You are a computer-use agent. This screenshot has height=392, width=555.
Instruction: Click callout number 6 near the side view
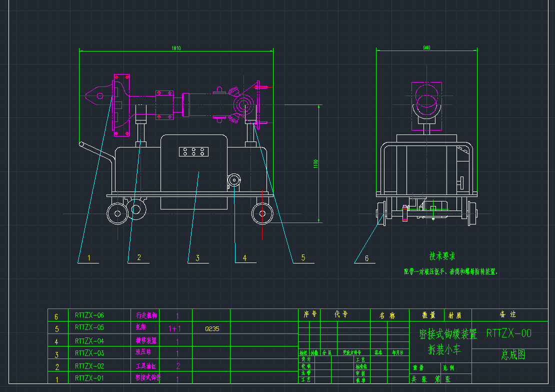point(366,258)
